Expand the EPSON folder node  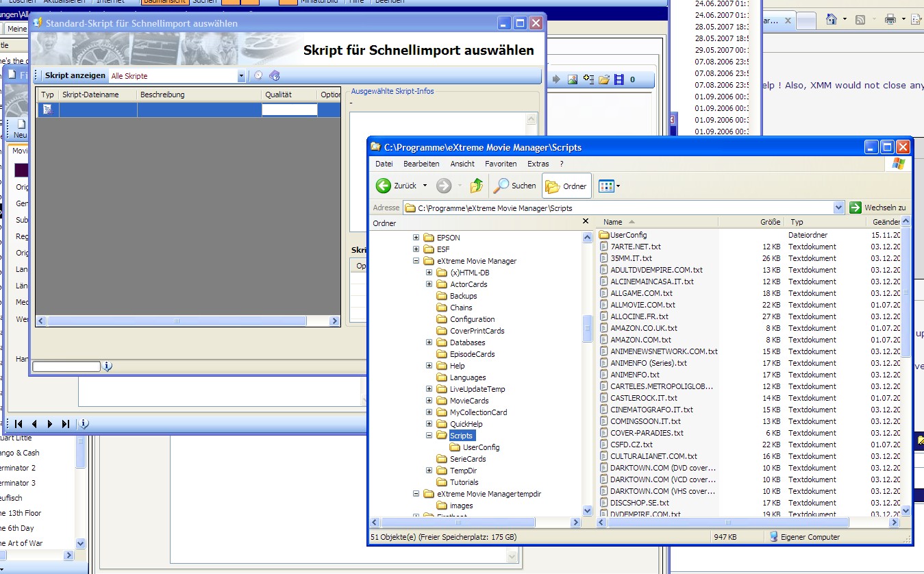click(416, 238)
